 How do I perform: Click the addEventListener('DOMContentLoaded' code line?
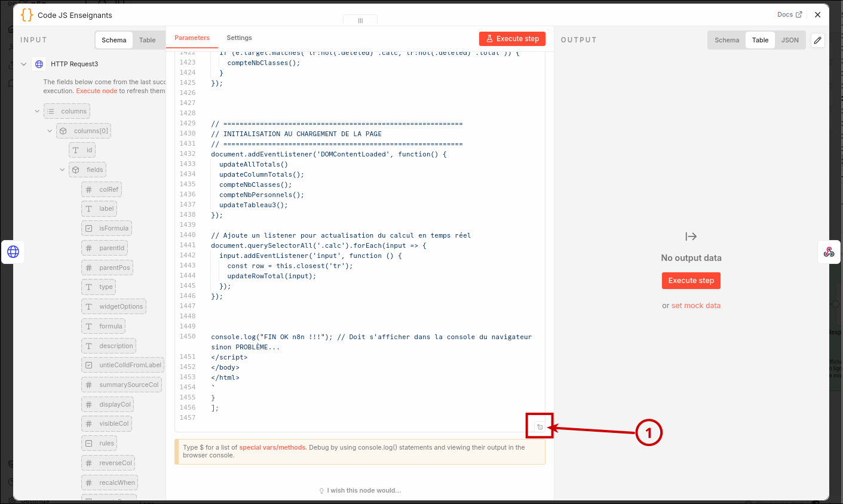[x=329, y=154]
